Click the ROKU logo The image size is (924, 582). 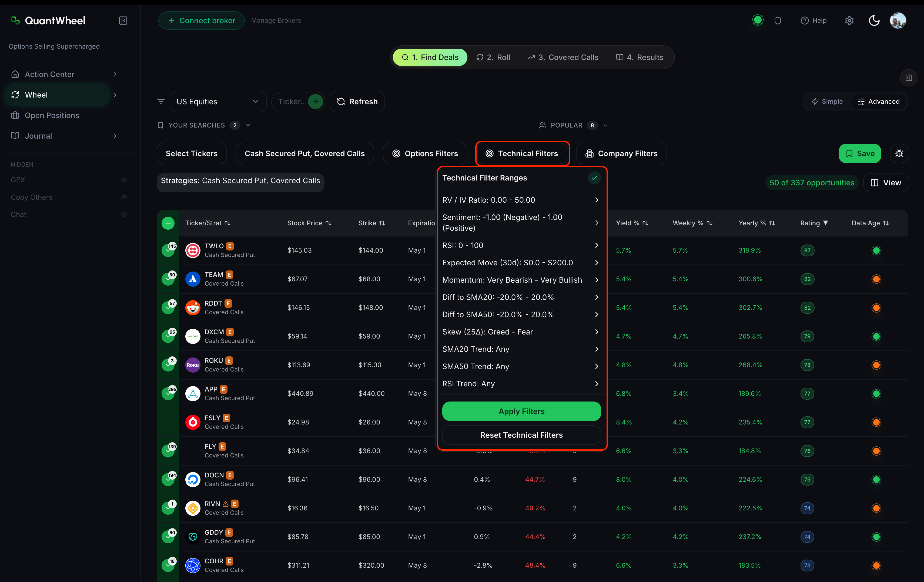(x=193, y=365)
